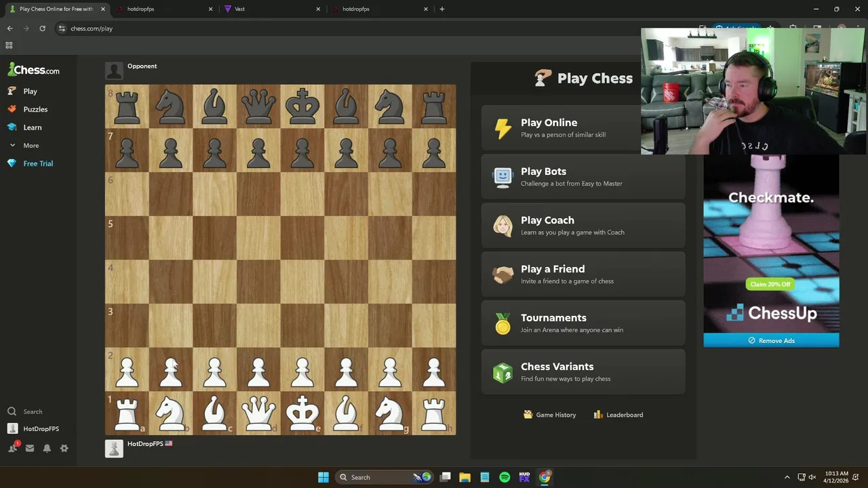Image resolution: width=868 pixels, height=488 pixels.
Task: Click the Chess.com logo
Action: pos(33,70)
